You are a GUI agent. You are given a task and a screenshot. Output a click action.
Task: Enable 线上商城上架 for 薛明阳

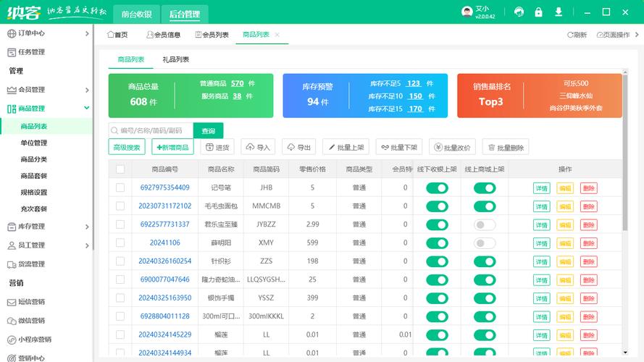(x=485, y=243)
